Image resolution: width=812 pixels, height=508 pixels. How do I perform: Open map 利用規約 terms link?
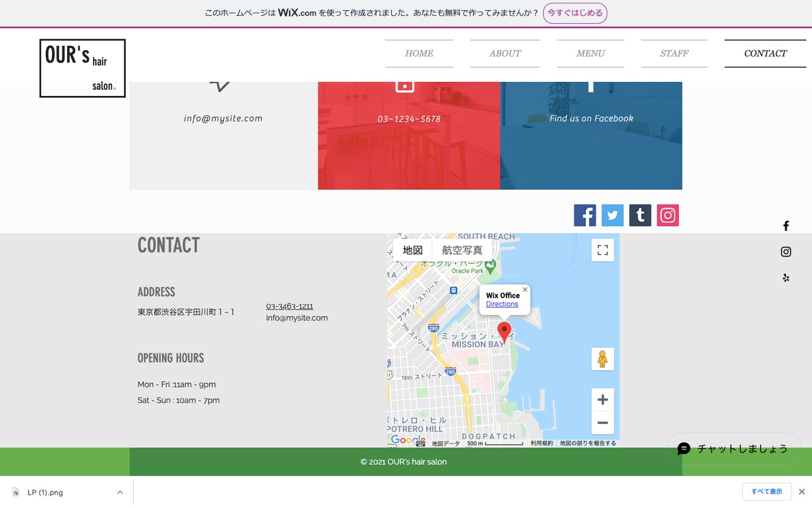542,443
